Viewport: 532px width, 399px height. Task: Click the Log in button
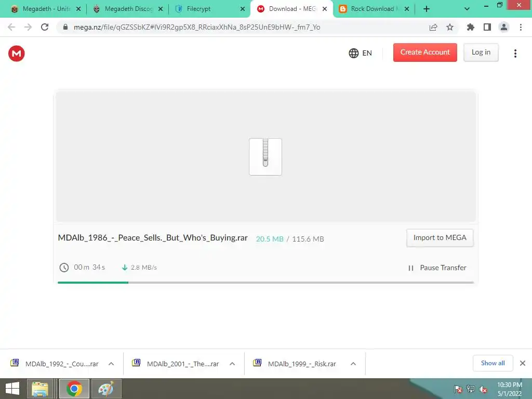[x=481, y=52]
